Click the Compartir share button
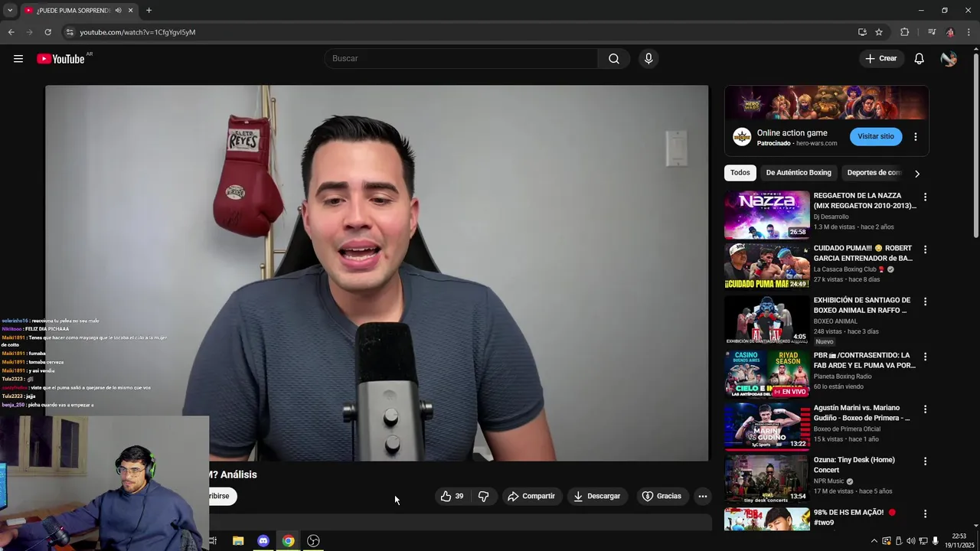The image size is (980, 551). tap(531, 496)
